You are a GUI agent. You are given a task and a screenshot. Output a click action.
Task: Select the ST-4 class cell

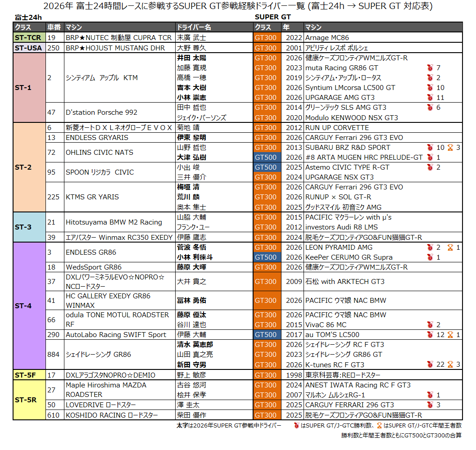(29, 306)
